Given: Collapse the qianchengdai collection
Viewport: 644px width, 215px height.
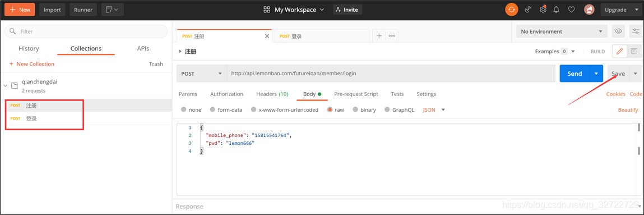Looking at the screenshot, I should click(x=6, y=85).
